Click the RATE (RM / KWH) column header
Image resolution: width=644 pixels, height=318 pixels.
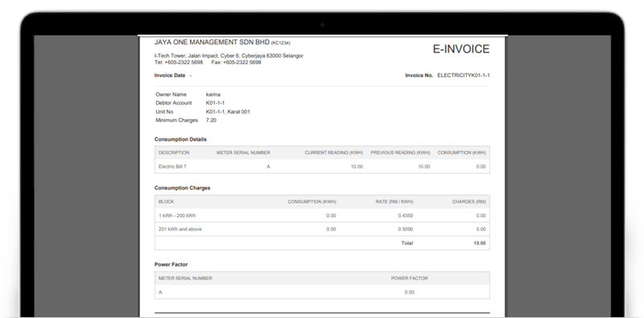(x=394, y=202)
